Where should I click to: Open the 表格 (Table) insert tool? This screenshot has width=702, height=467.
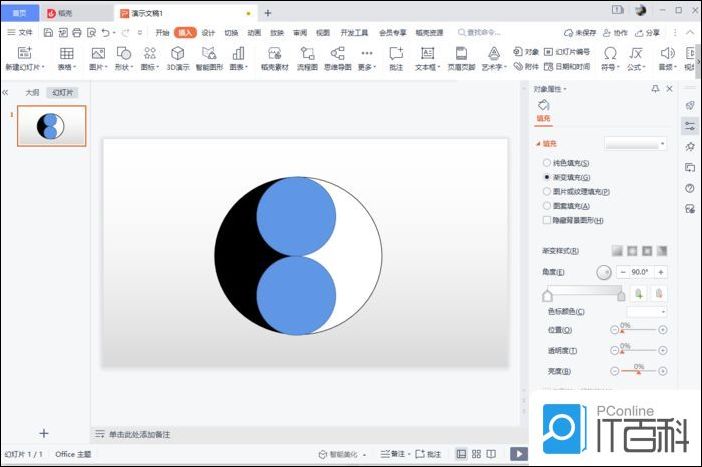point(66,53)
